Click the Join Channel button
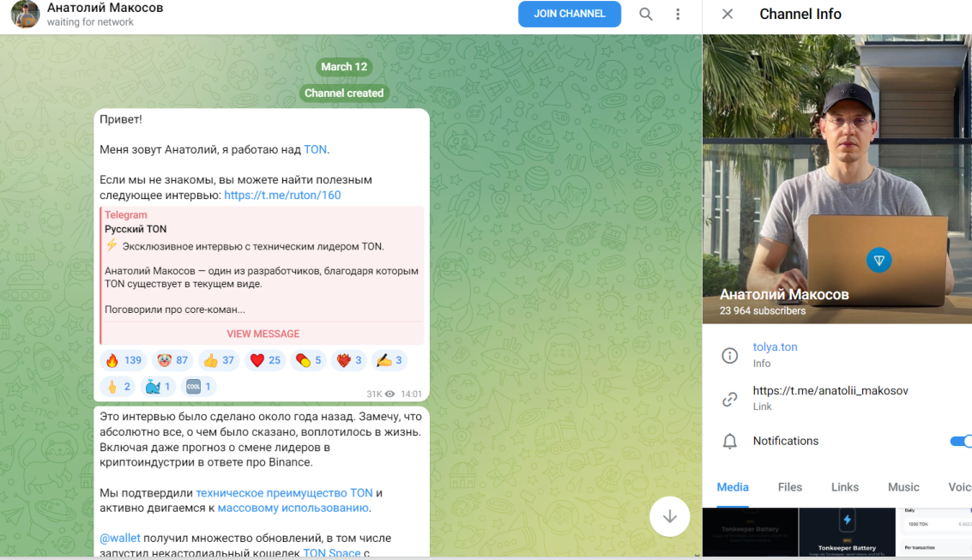The width and height of the screenshot is (972, 560). (x=569, y=14)
